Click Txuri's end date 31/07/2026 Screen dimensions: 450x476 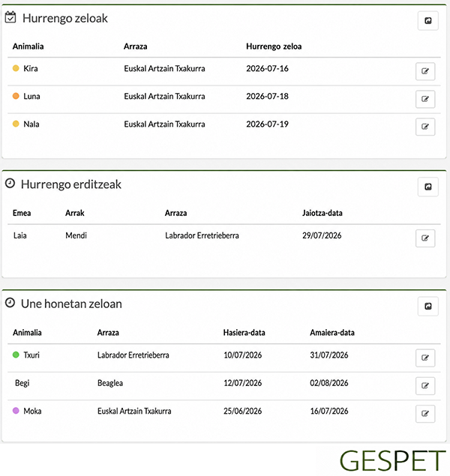[329, 355]
